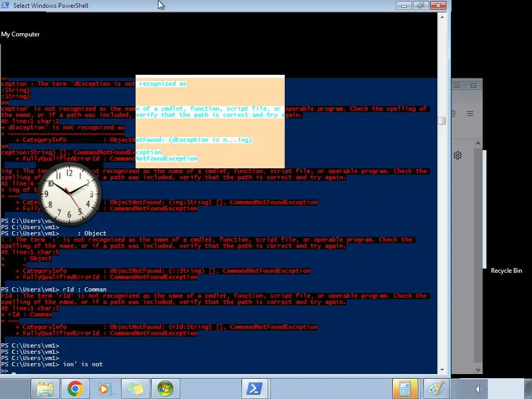532x399 pixels.
Task: Click background window scrollbar down chevron
Action: (x=478, y=370)
